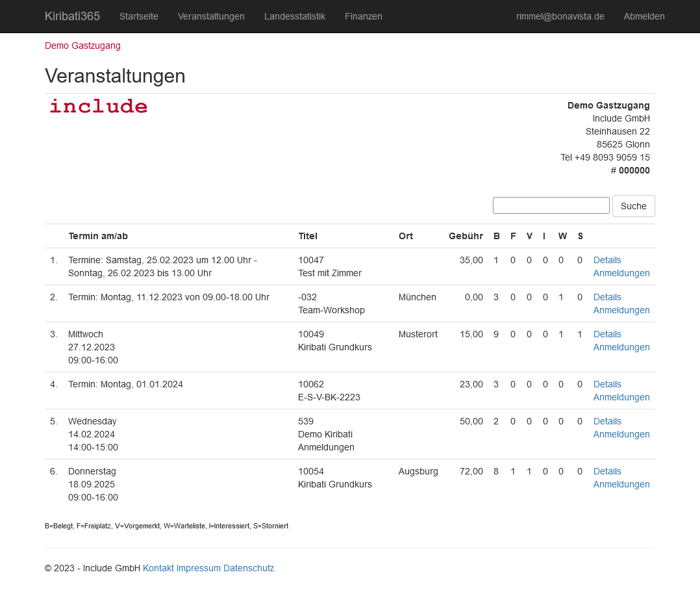Click the Include GmbH address line

(621, 118)
